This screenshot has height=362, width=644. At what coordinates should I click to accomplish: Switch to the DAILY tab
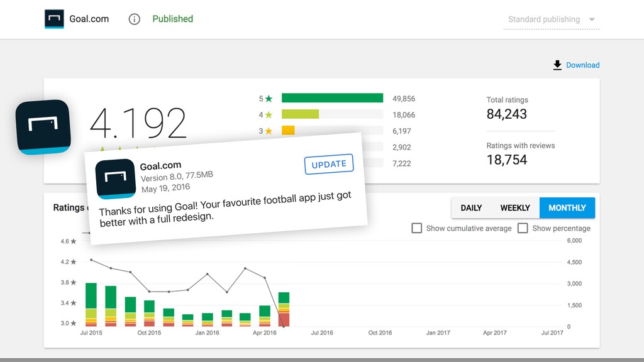(x=471, y=207)
